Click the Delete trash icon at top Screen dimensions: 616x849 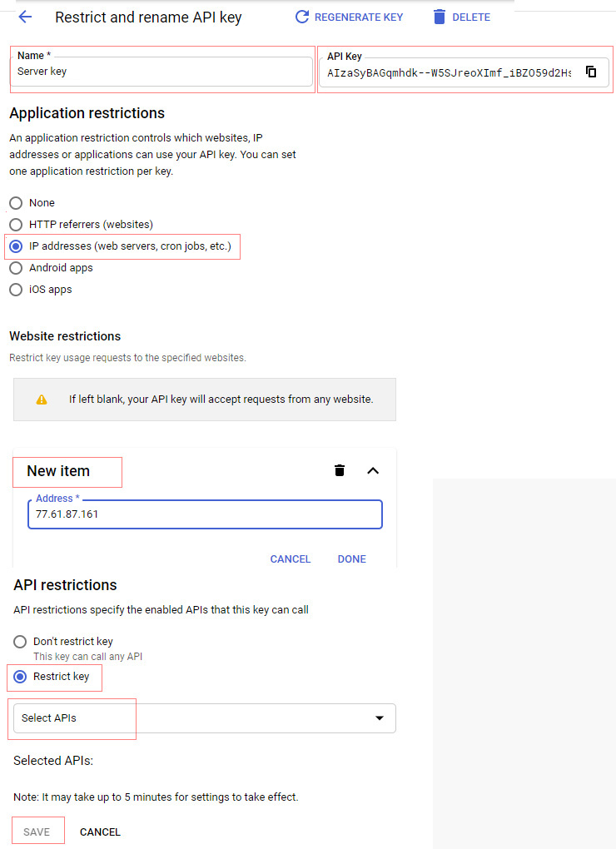click(x=440, y=17)
